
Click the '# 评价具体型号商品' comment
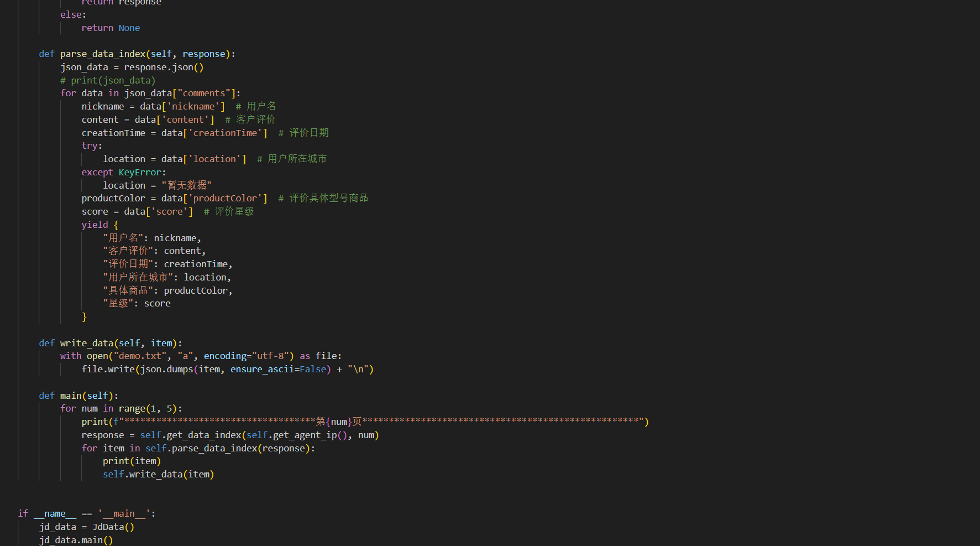point(323,198)
